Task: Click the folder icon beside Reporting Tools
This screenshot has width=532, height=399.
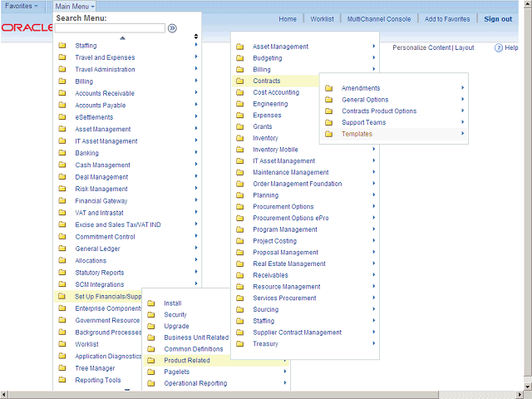Action: tap(62, 380)
